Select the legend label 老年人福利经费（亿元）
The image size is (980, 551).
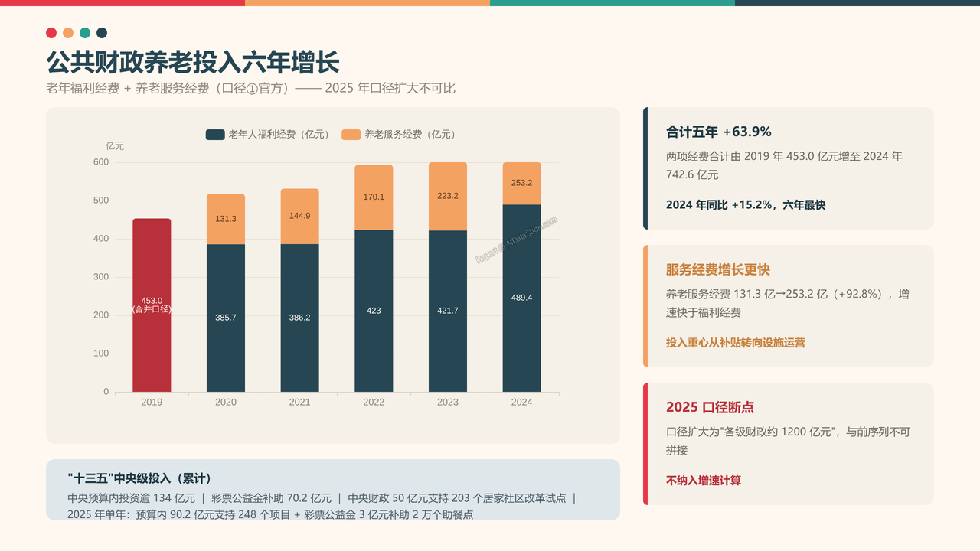coord(280,135)
